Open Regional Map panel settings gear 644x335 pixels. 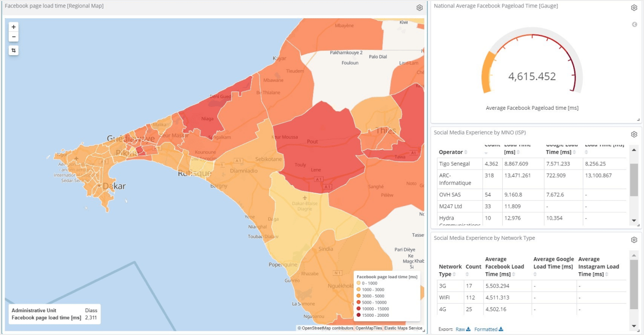coord(420,8)
